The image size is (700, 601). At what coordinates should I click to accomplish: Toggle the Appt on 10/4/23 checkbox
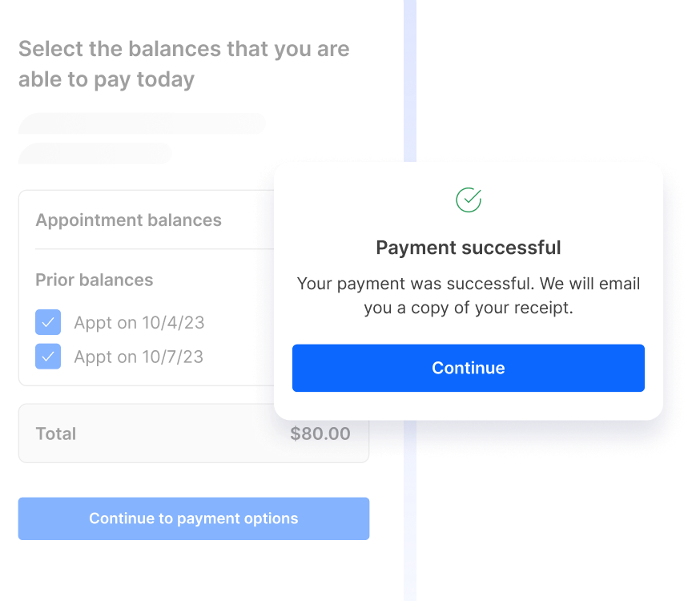pos(48,322)
